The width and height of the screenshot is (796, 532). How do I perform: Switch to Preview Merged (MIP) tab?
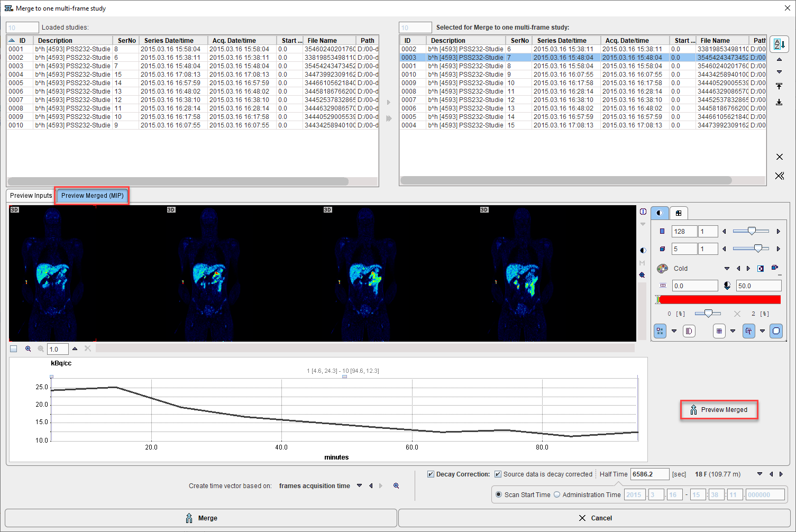tap(93, 195)
